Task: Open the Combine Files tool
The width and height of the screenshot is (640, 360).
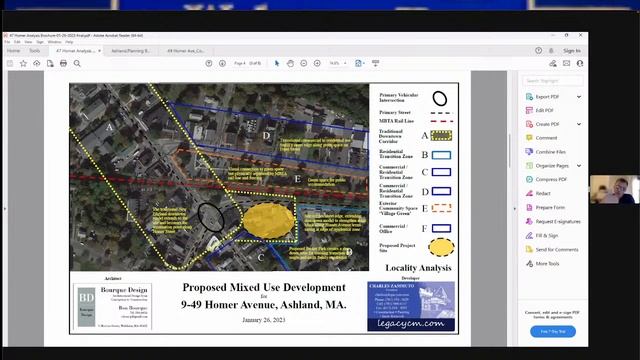Action: (x=550, y=152)
